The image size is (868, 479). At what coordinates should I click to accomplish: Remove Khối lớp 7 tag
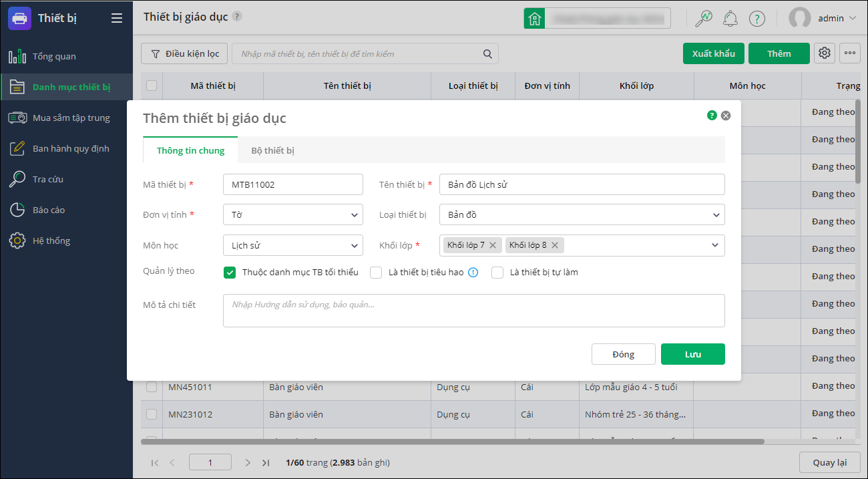(x=493, y=245)
